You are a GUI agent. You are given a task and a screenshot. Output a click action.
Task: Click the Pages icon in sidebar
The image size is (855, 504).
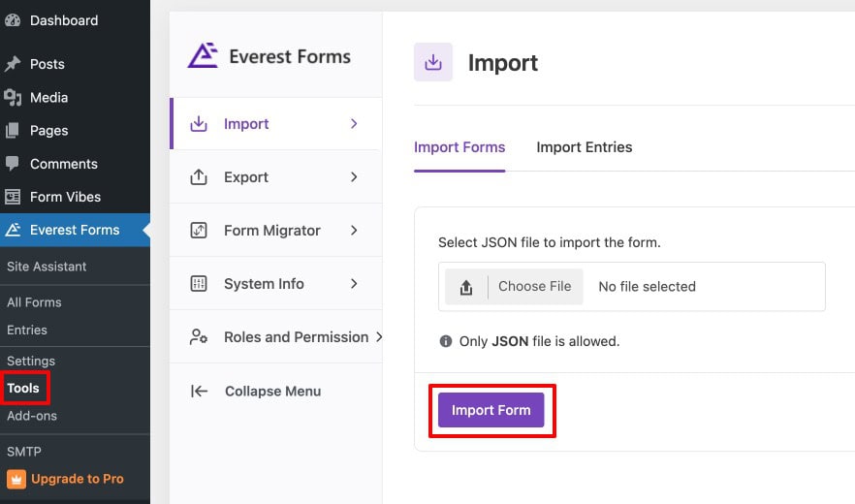coord(13,131)
